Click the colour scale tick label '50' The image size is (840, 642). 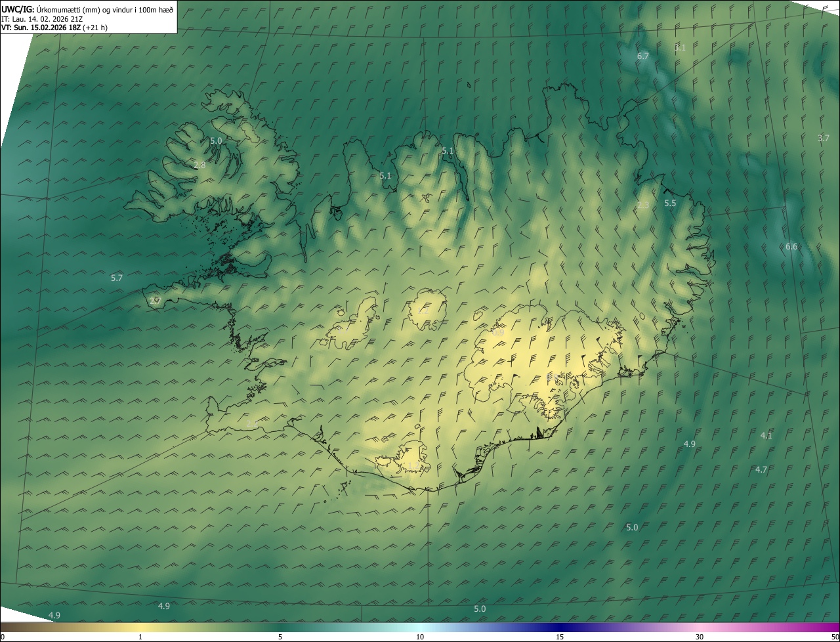[x=835, y=637]
